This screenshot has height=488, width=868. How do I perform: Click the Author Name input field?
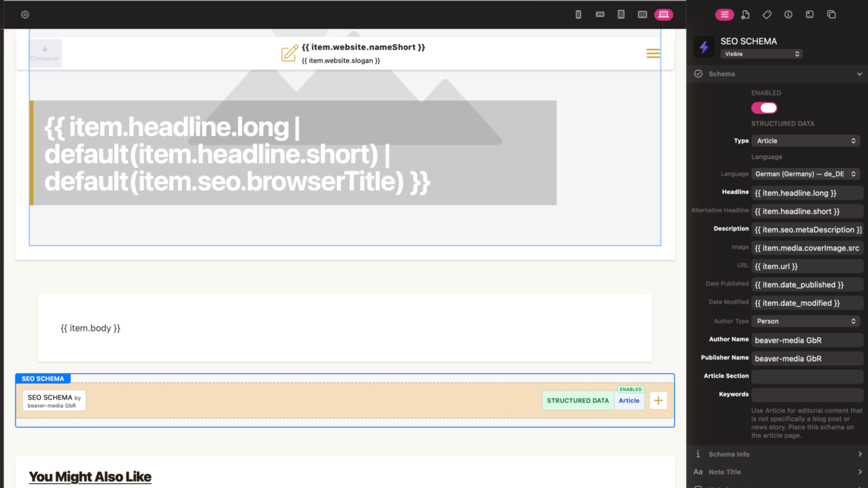point(807,340)
